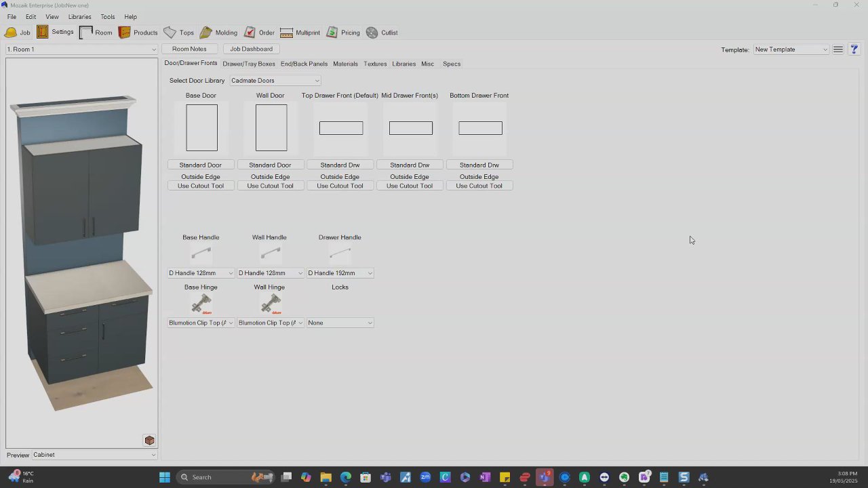Image resolution: width=868 pixels, height=488 pixels.
Task: Click Use Cutout Tool under Bottom Drawer Front
Action: (x=479, y=186)
